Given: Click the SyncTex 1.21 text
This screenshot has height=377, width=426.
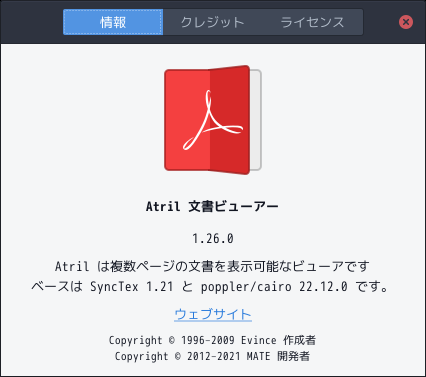Looking at the screenshot, I should [x=132, y=287].
